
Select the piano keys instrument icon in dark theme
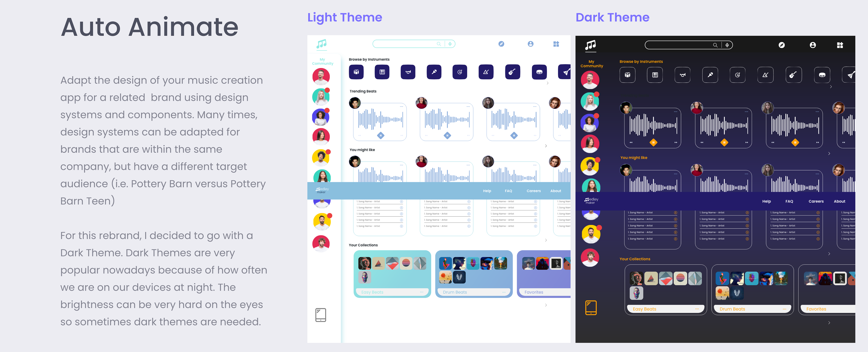655,75
